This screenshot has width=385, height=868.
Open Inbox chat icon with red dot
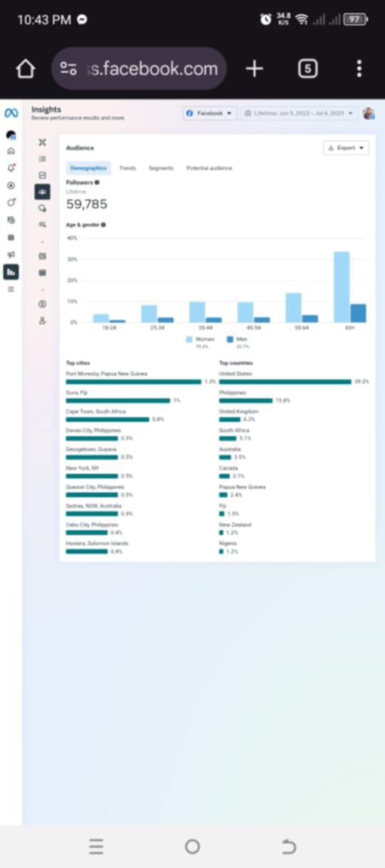pyautogui.click(x=11, y=202)
